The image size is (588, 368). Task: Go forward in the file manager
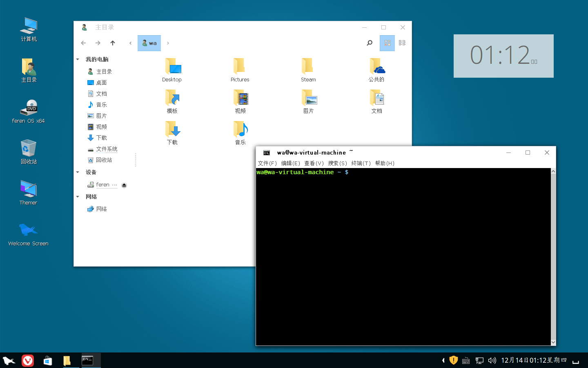click(x=98, y=43)
